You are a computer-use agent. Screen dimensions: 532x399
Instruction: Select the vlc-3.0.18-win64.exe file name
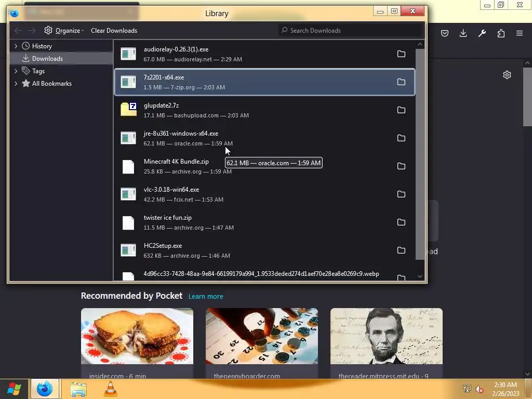171,190
